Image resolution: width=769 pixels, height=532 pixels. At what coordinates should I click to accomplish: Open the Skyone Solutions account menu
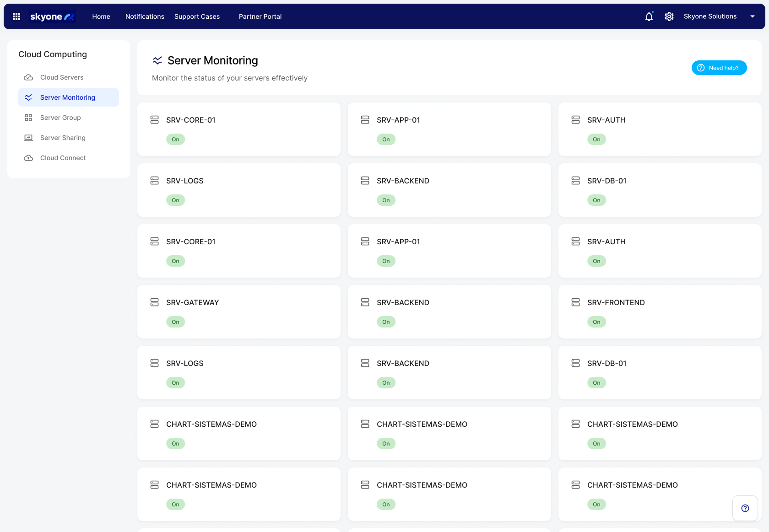tap(710, 16)
